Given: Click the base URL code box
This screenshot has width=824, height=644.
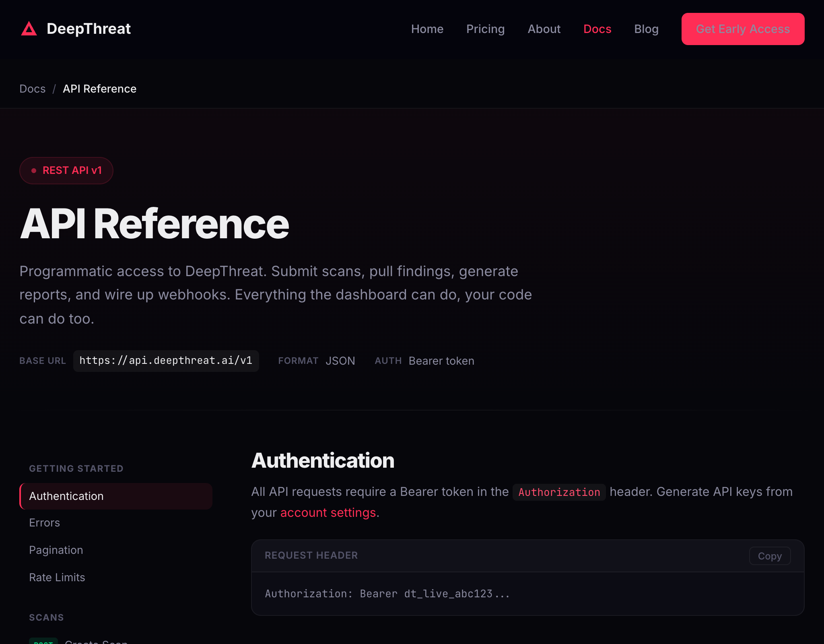Looking at the screenshot, I should point(166,361).
